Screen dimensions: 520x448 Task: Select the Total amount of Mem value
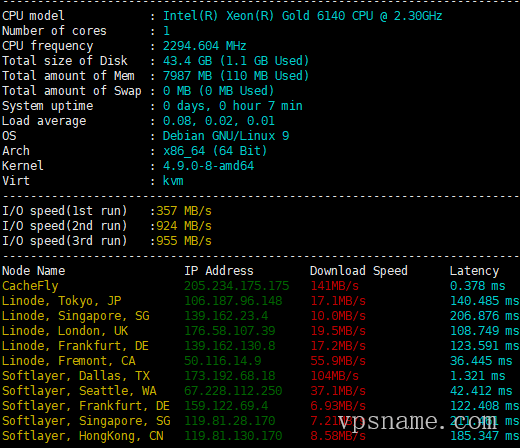[236, 76]
